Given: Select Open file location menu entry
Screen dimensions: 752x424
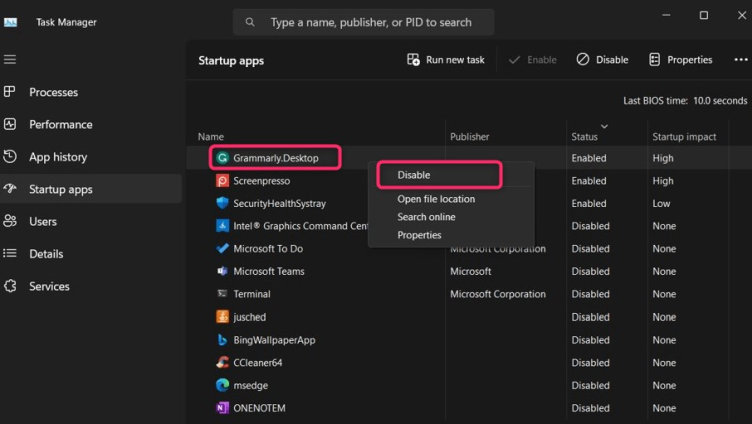Looking at the screenshot, I should (436, 199).
